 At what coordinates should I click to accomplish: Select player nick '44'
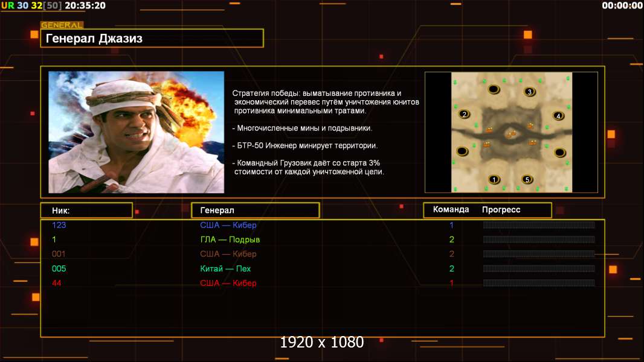57,283
